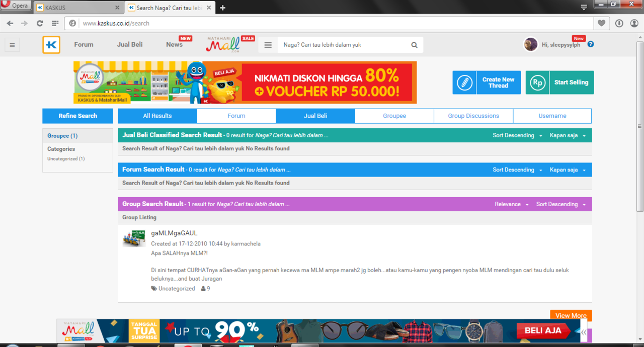
Task: Open Relevance dropdown in Group results
Action: click(x=512, y=204)
